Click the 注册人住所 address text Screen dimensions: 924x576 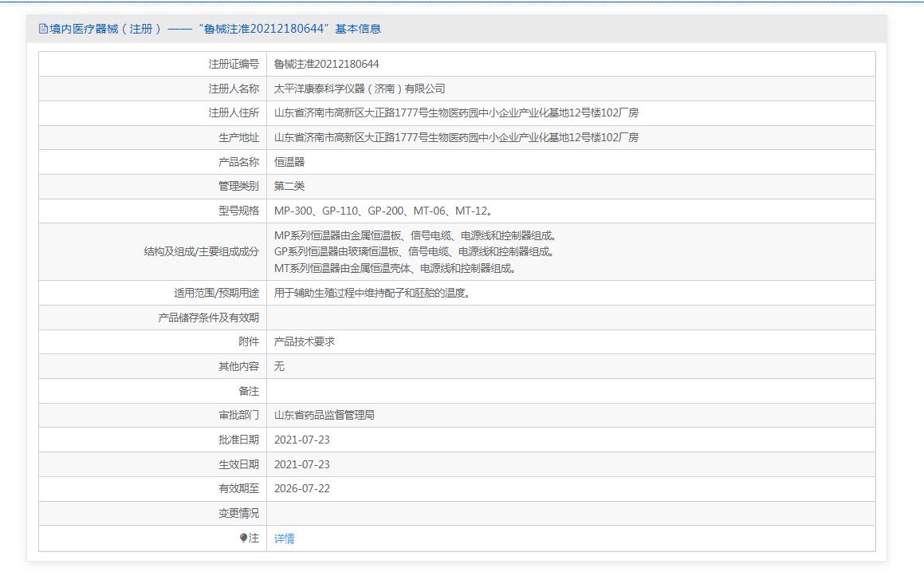[x=456, y=112]
